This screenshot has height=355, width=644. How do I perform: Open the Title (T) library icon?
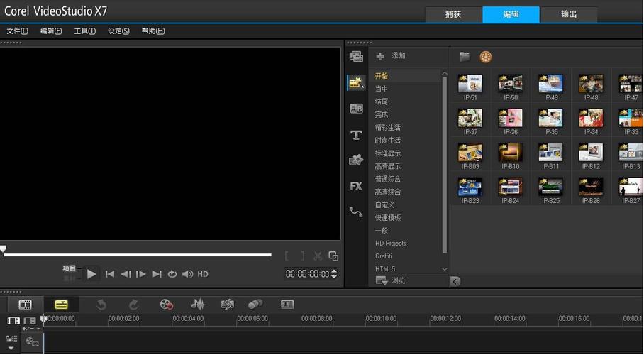(x=356, y=135)
